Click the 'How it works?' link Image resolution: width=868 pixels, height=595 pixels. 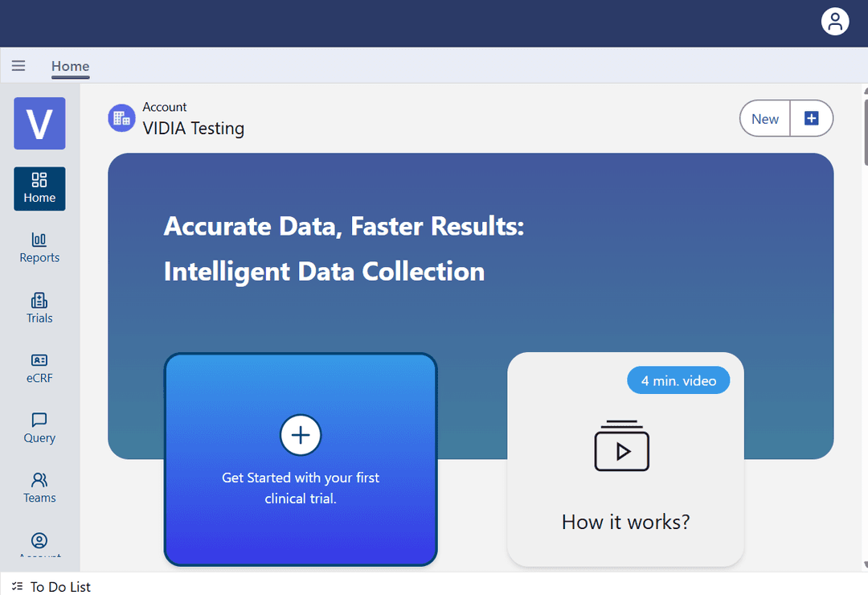[x=625, y=522]
